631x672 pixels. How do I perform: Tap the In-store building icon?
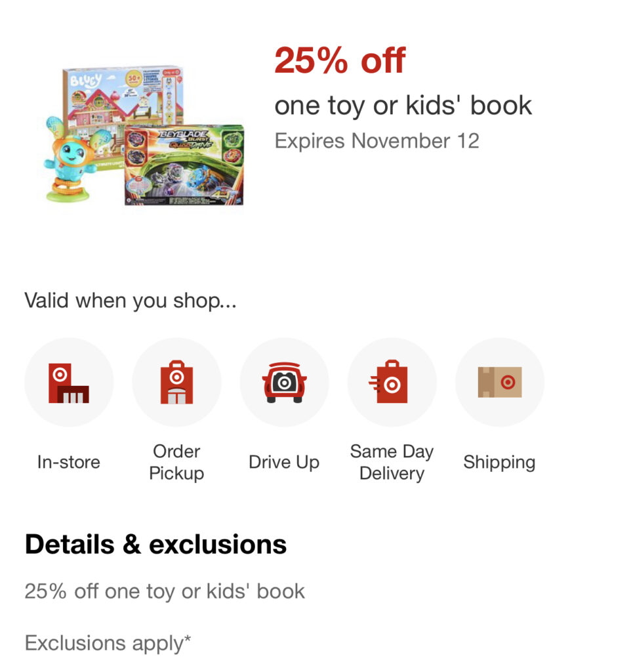click(69, 383)
